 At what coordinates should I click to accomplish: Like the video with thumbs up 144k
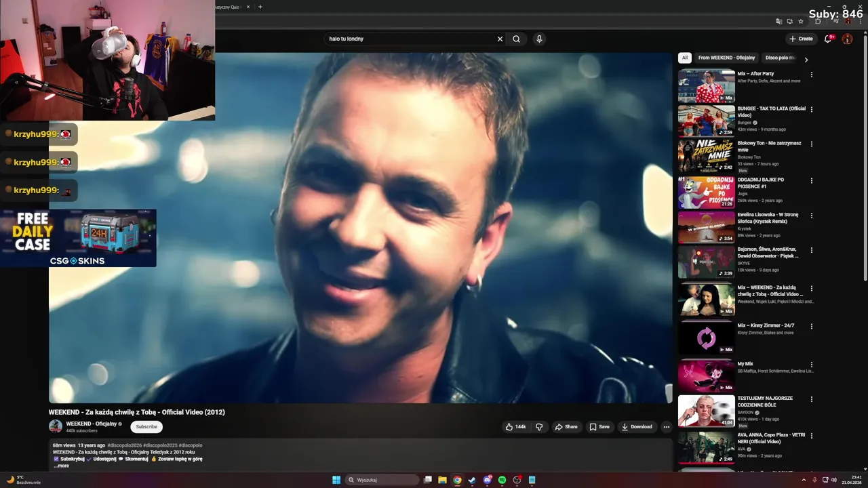515,427
